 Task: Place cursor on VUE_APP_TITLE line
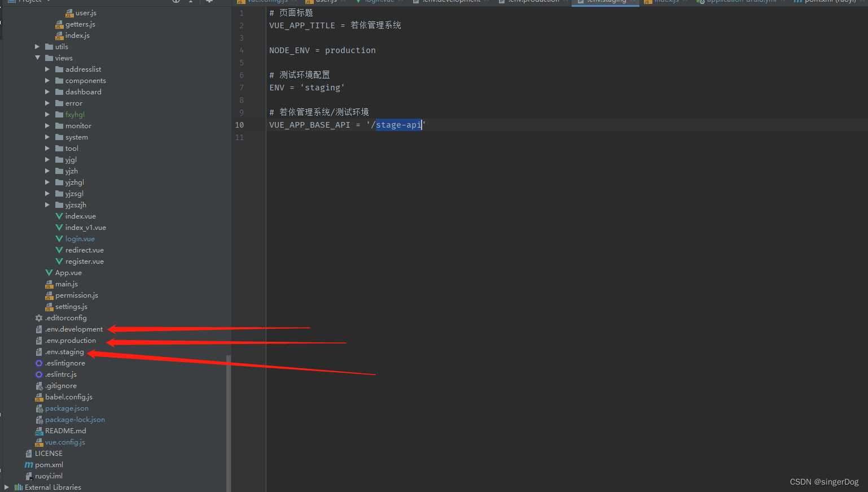[335, 25]
